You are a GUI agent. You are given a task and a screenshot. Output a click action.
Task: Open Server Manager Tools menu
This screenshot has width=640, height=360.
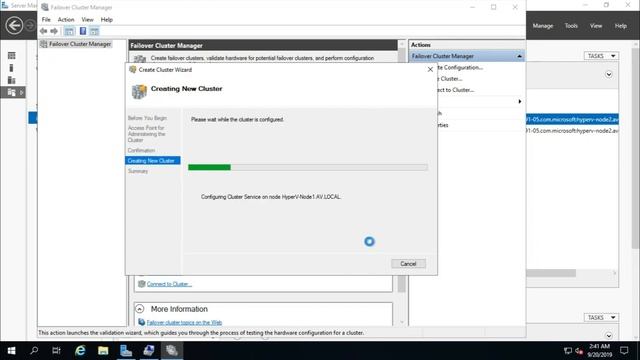click(571, 26)
